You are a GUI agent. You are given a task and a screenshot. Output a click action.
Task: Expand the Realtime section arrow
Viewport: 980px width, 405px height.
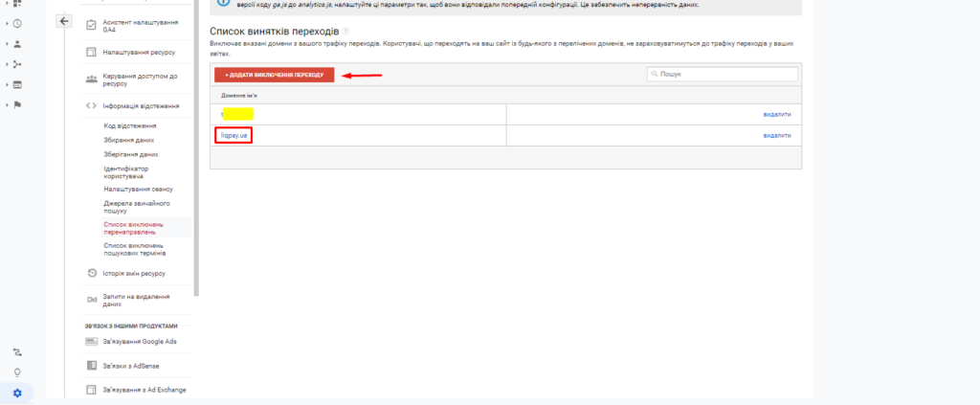point(7,24)
